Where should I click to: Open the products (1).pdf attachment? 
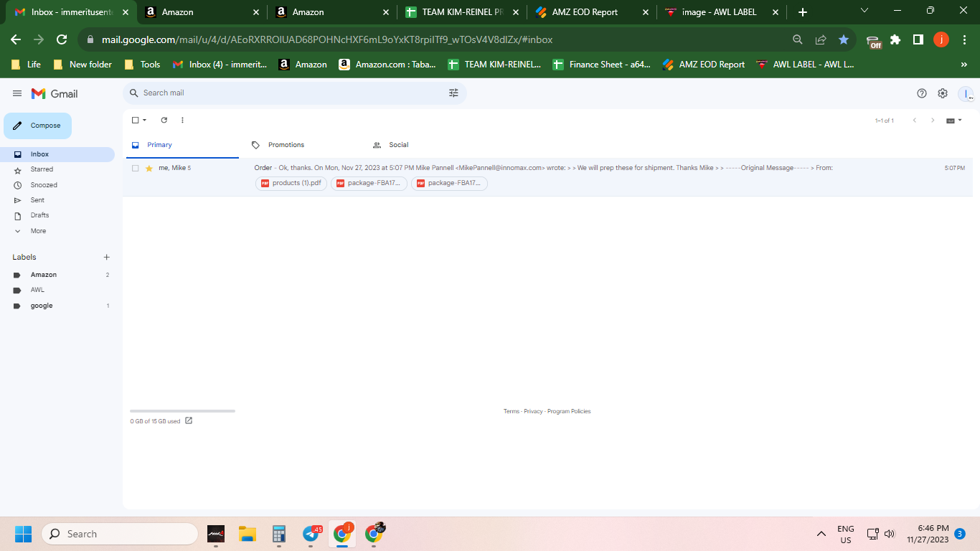291,183
